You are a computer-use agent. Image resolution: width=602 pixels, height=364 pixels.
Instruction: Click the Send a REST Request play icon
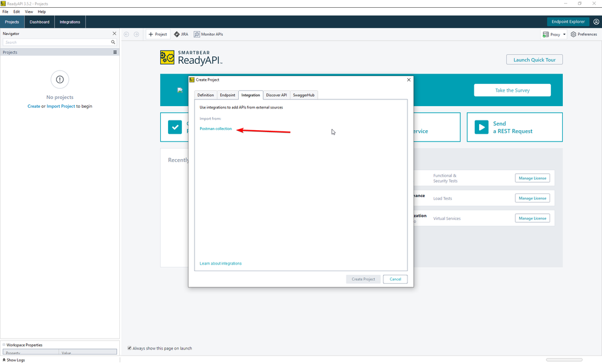click(481, 127)
